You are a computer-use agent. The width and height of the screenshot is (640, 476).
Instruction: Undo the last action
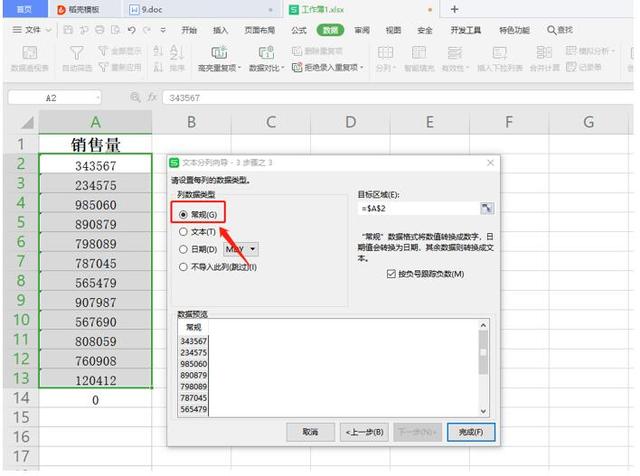tap(131, 30)
